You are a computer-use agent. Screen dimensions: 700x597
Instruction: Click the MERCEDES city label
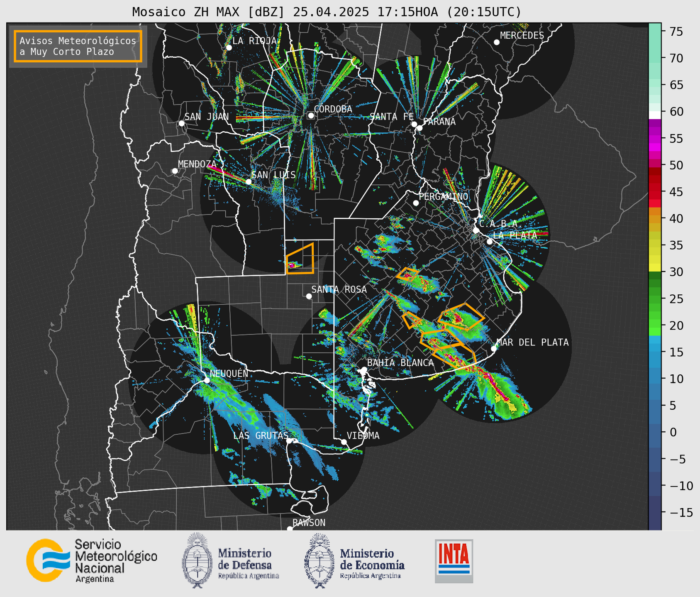(x=522, y=35)
